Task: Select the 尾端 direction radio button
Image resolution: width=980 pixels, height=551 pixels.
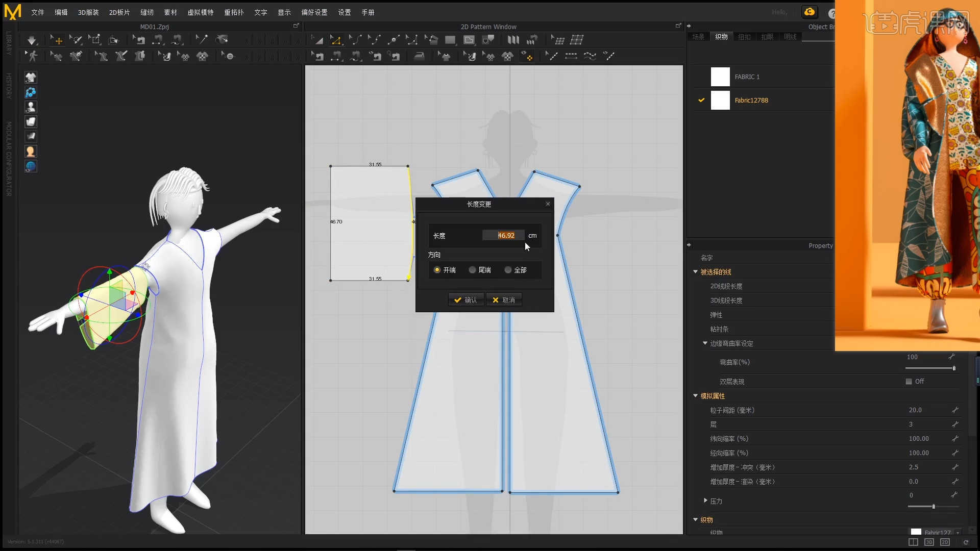Action: 473,270
